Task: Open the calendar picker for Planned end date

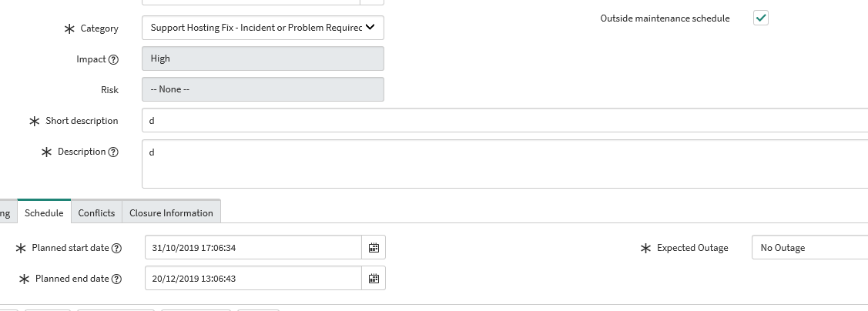Action: (x=374, y=279)
